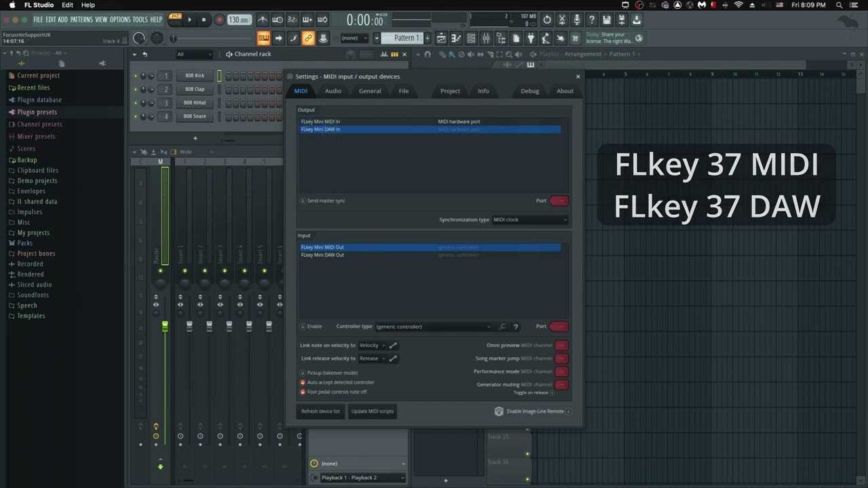The image size is (868, 488).
Task: Arm the red Record button
Action: click(x=219, y=20)
